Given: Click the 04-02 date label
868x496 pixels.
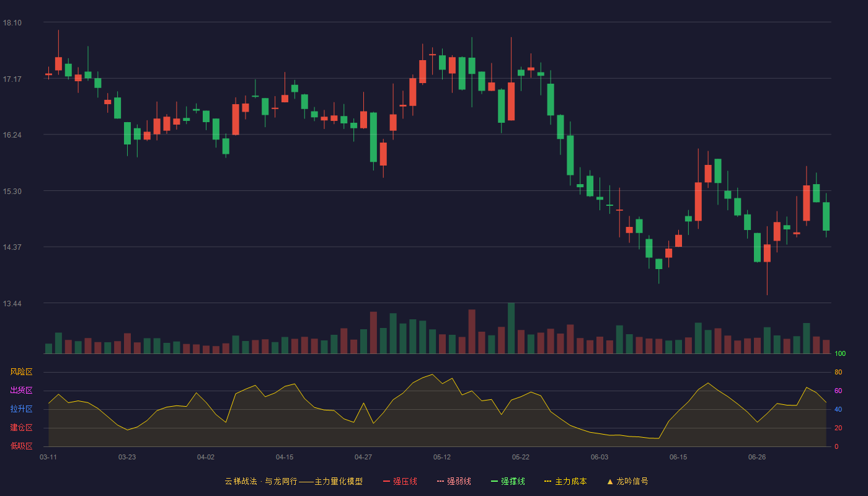Looking at the screenshot, I should [x=206, y=457].
